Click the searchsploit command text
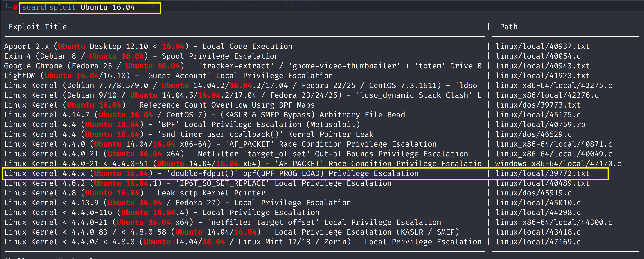The width and height of the screenshot is (644, 259). 78,7
